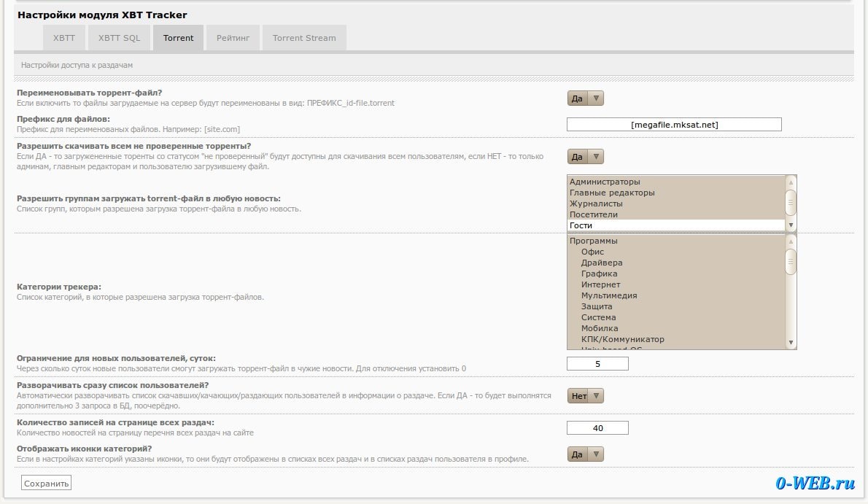The image size is (868, 504).
Task: Select the Программы category
Action: 593,241
